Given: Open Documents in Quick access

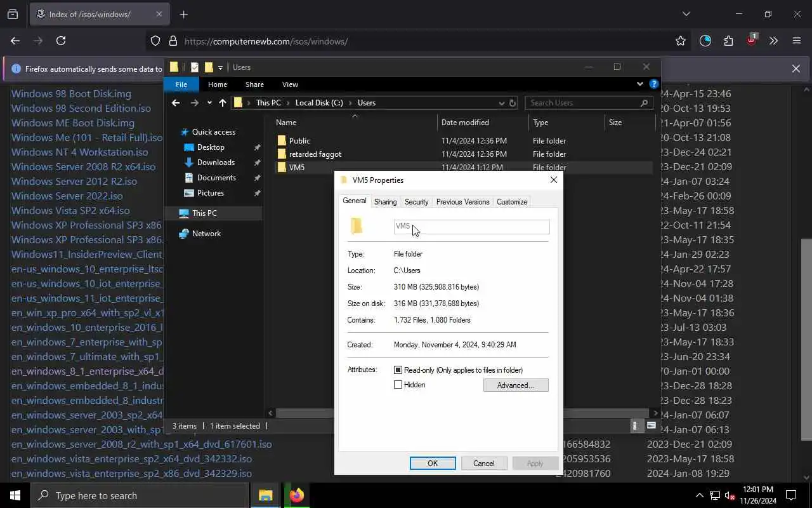Looking at the screenshot, I should [x=216, y=178].
